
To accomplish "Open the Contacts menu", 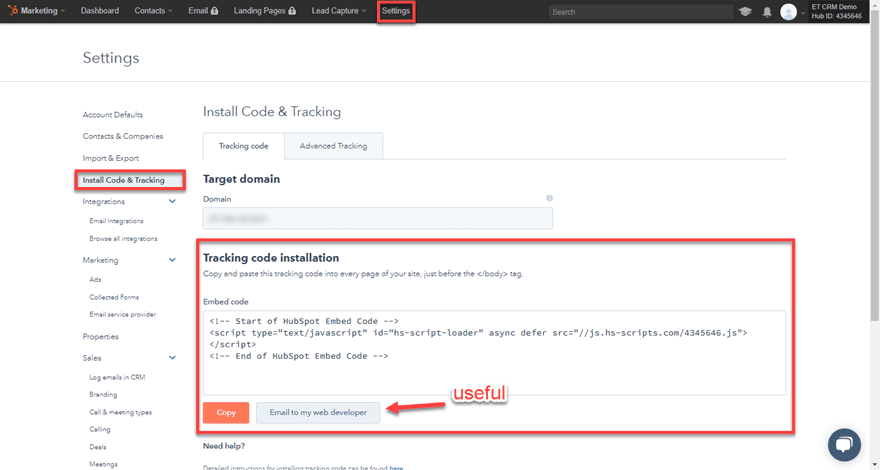I will coord(153,11).
